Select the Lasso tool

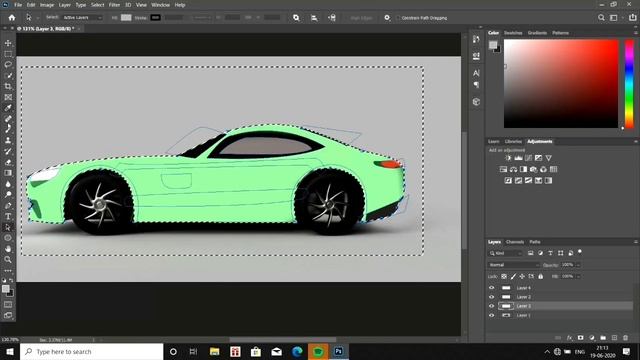point(8,64)
